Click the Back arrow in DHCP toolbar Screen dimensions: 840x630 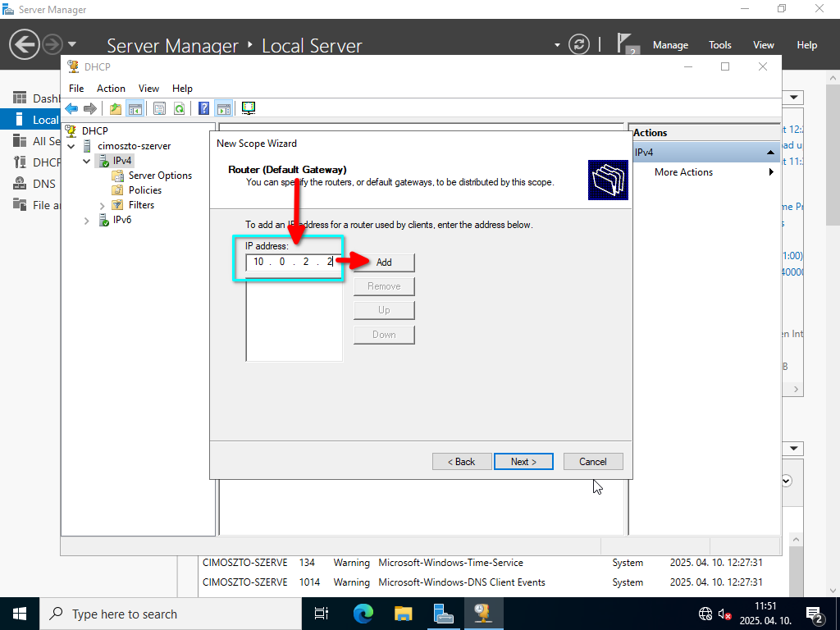pyautogui.click(x=71, y=108)
